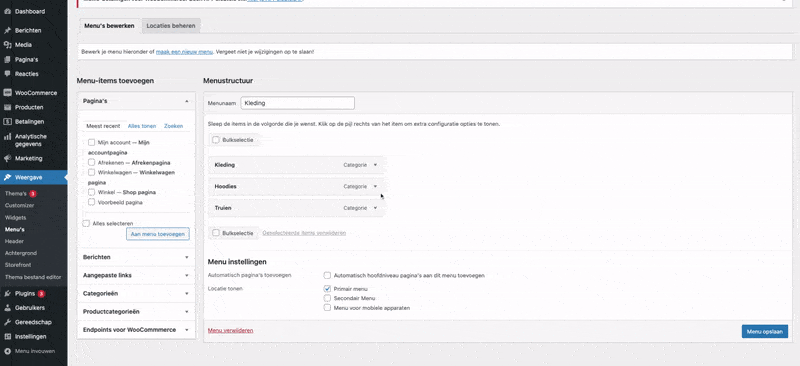
Task: Check the Secondair Menu location
Action: [327, 298]
